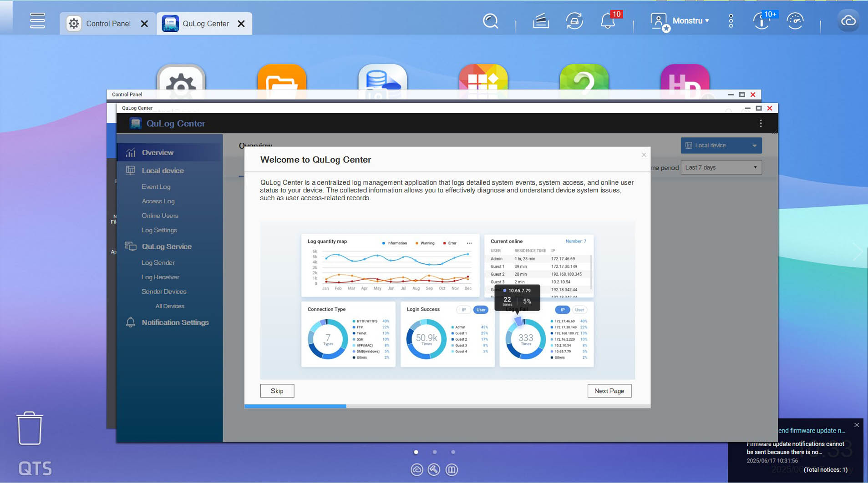Open the firmware update notification title link
Screen dimensions: 868x483
[812, 431]
